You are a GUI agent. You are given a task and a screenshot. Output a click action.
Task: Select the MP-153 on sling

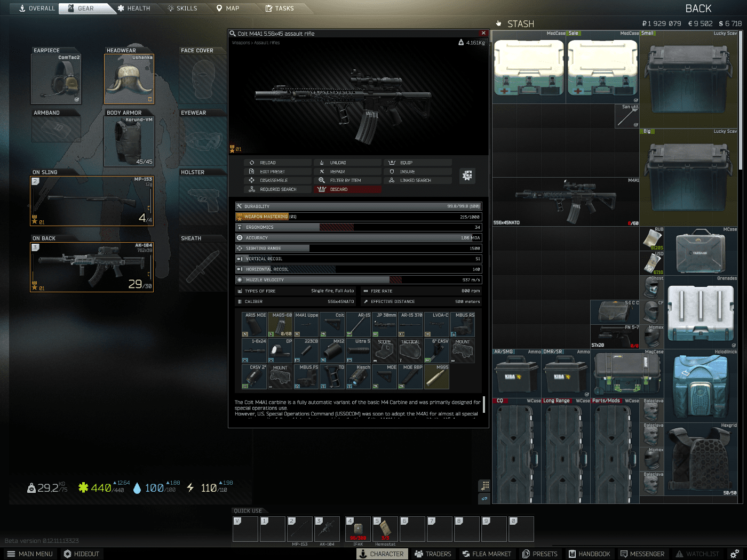tap(92, 201)
